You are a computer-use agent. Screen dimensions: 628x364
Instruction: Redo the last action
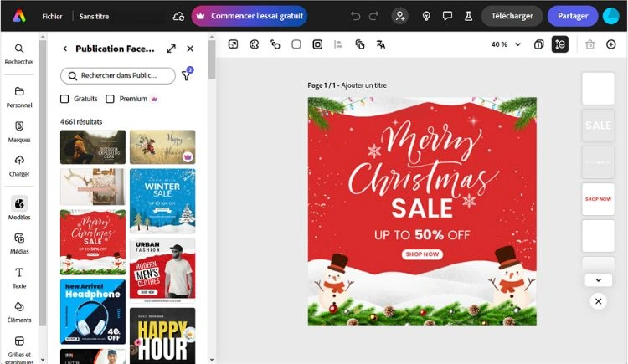373,16
